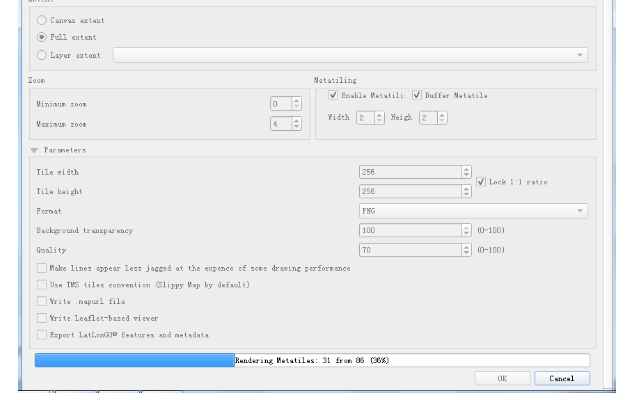Click the Quality value field
This screenshot has height=400, width=627.
tap(410, 250)
